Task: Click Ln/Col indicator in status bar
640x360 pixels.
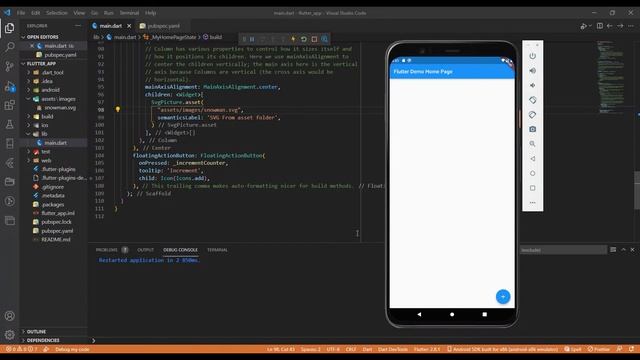Action: pyautogui.click(x=281, y=349)
